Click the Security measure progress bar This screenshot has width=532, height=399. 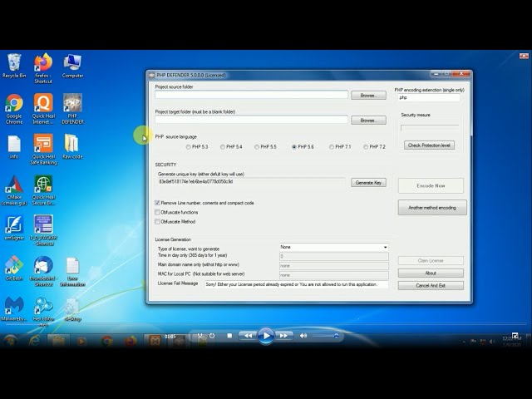pyautogui.click(x=430, y=128)
